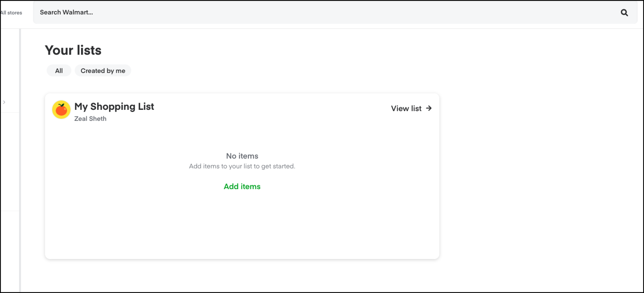Open the My Shopping List title
Screen dimensions: 644x293
(x=114, y=106)
